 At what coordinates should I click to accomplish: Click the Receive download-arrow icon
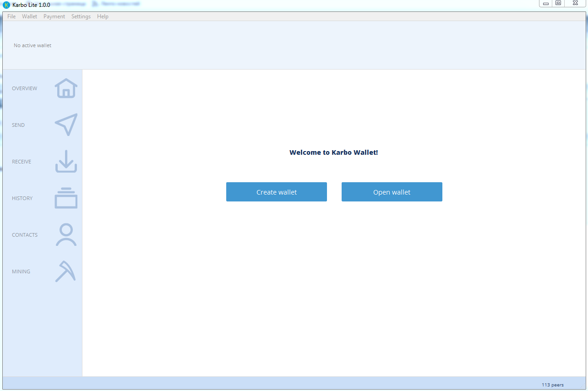pos(66,161)
